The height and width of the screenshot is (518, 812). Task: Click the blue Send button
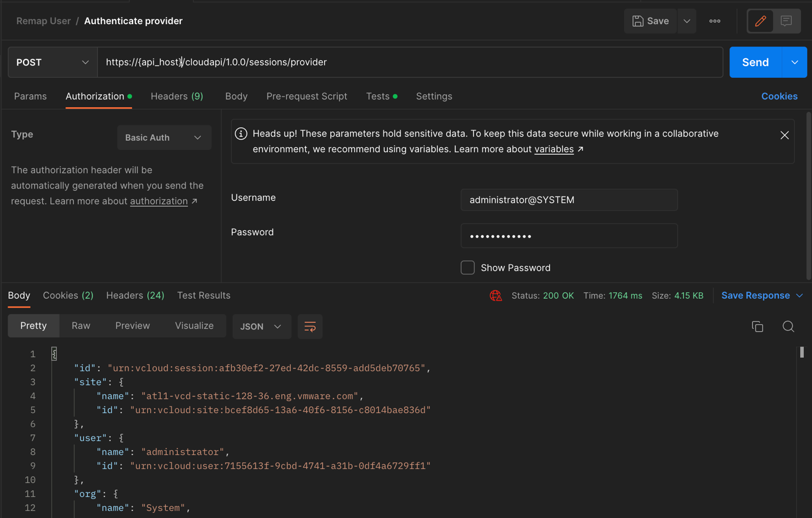[x=755, y=62]
